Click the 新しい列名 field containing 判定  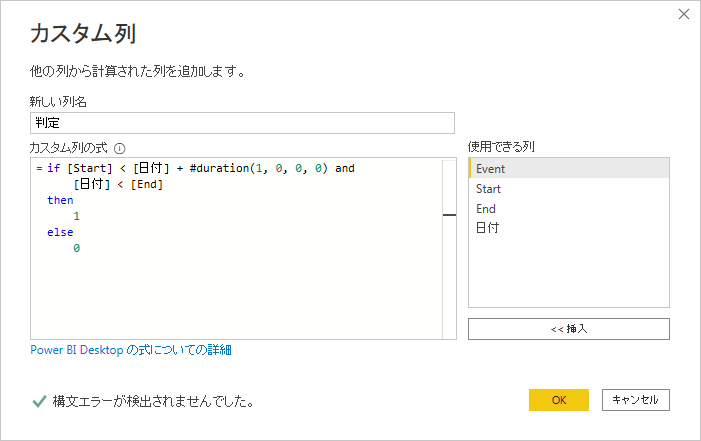[242, 123]
